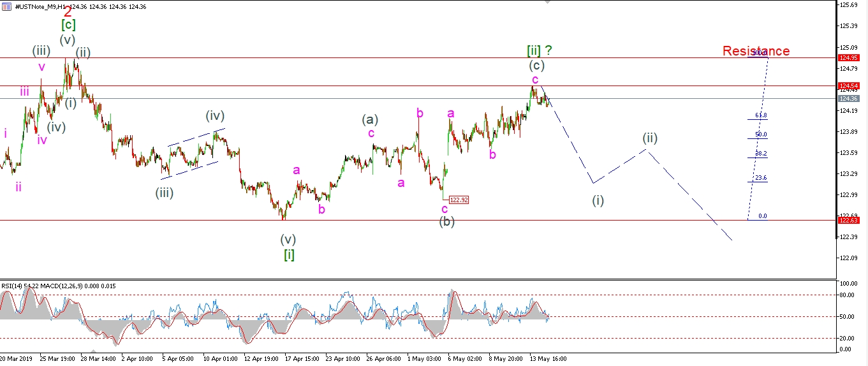Click the Fibonacci 0.0 level marker

(x=762, y=216)
